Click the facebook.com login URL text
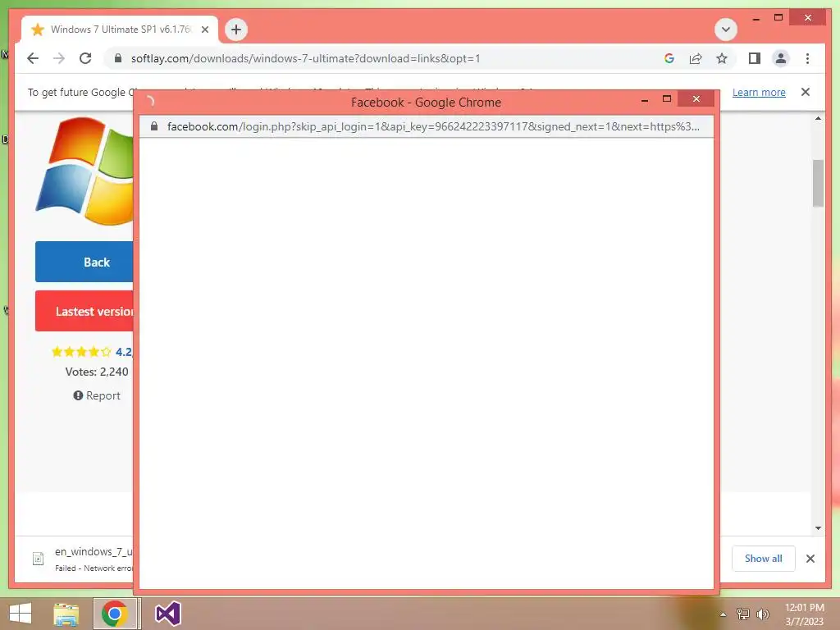Screen dimensions: 840x630 click(433, 126)
